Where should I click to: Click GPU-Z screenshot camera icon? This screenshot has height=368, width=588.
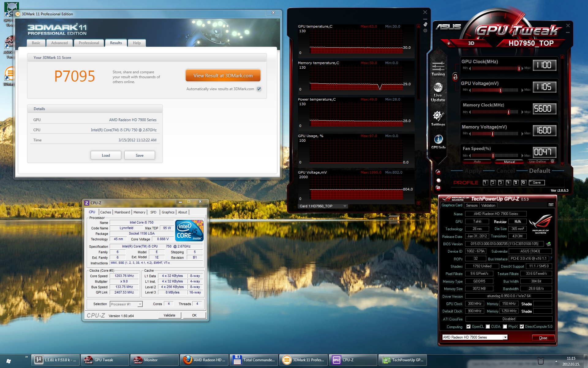coord(551,205)
